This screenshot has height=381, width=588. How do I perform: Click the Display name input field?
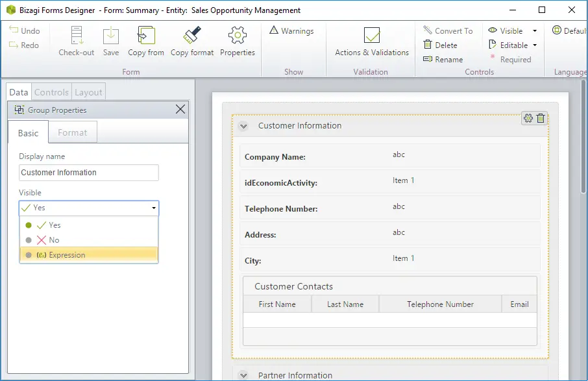click(x=89, y=173)
